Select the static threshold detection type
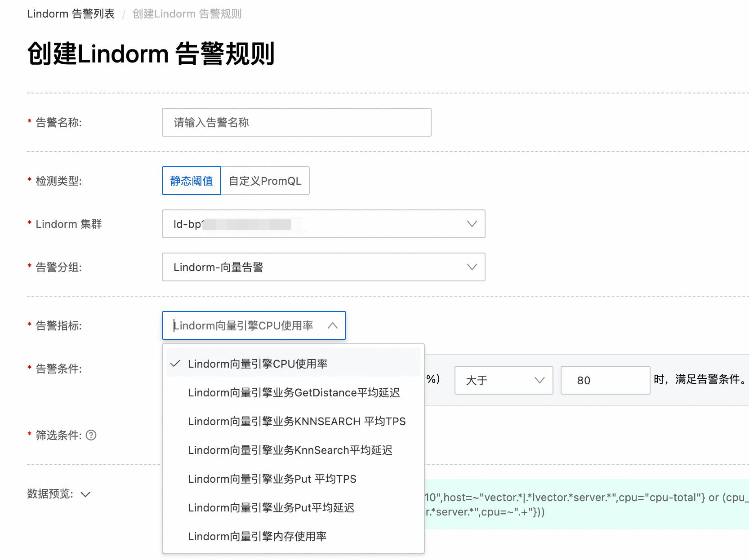 (x=192, y=181)
